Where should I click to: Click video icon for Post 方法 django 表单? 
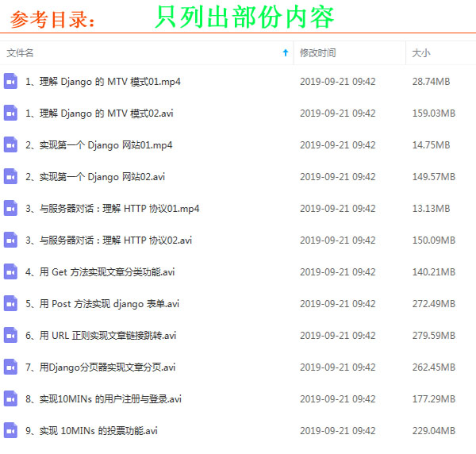(10, 303)
